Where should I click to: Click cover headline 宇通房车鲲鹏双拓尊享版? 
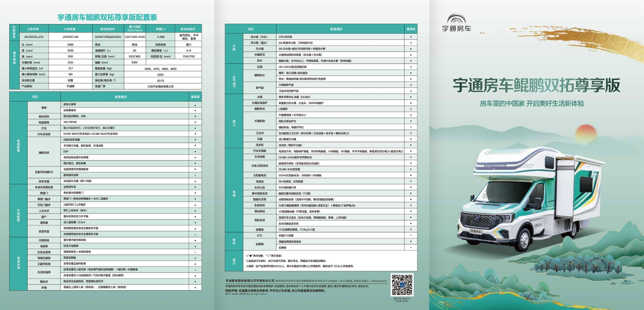click(537, 85)
